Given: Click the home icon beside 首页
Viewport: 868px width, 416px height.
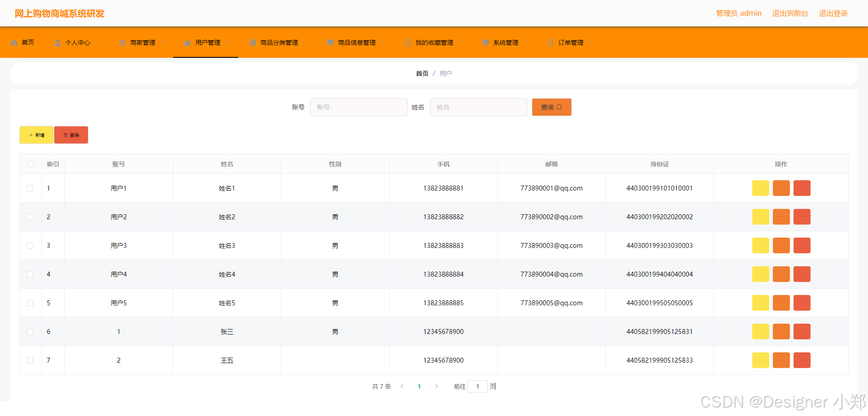Looking at the screenshot, I should (14, 43).
